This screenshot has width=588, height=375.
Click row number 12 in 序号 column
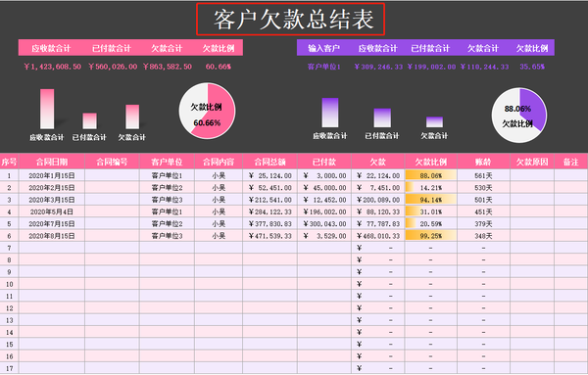[9, 308]
